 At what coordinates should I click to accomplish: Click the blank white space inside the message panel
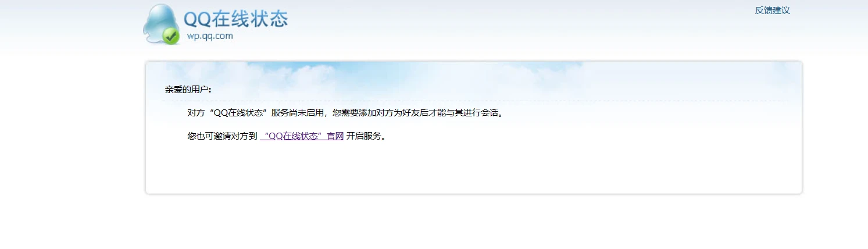[474, 169]
